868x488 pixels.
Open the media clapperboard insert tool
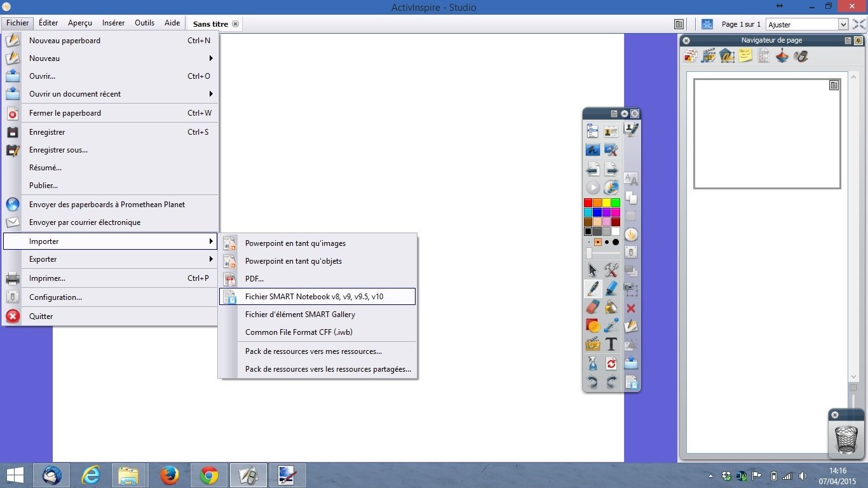point(592,344)
